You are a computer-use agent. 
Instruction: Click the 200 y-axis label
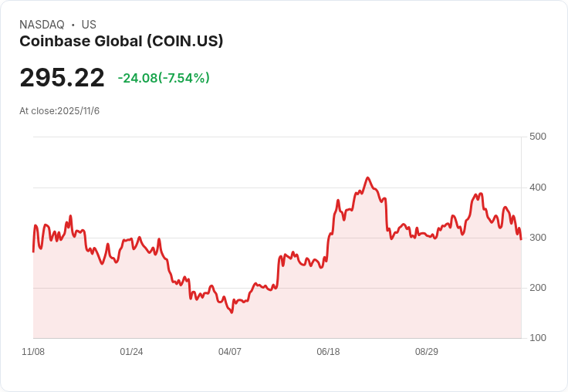tap(537, 288)
